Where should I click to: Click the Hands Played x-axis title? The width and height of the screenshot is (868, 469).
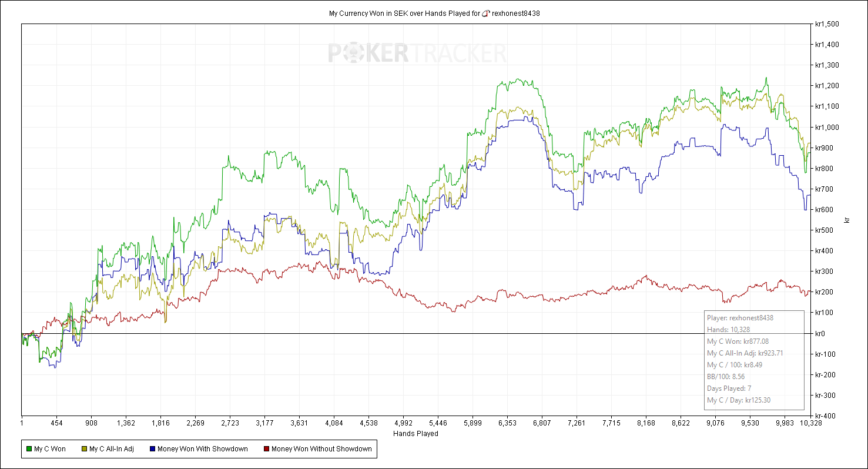click(x=415, y=434)
